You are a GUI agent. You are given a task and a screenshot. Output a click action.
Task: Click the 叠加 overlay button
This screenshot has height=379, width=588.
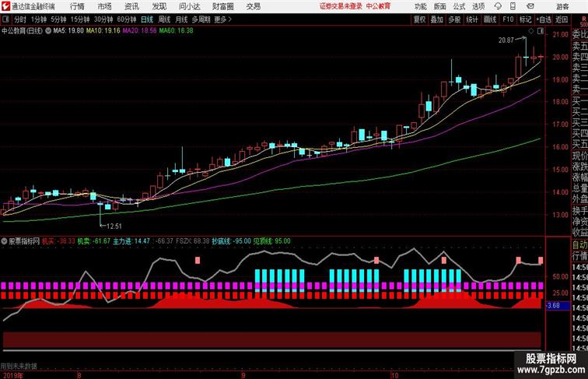(437, 19)
